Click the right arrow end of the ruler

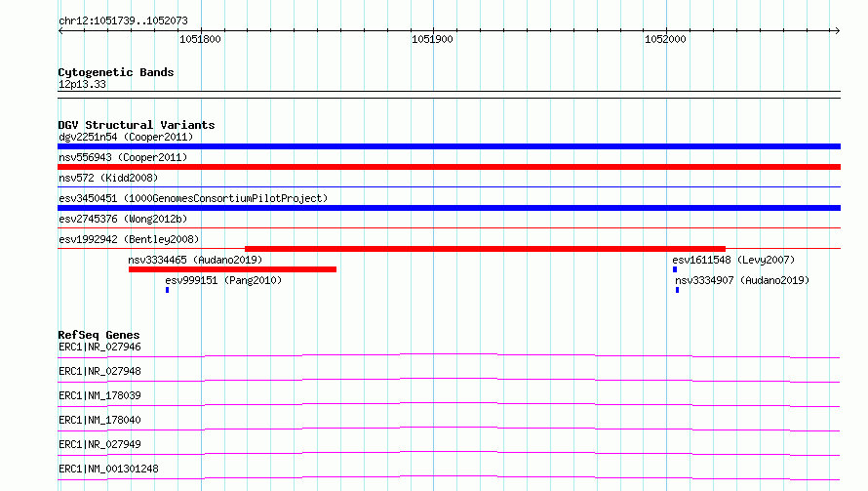pyautogui.click(x=838, y=30)
